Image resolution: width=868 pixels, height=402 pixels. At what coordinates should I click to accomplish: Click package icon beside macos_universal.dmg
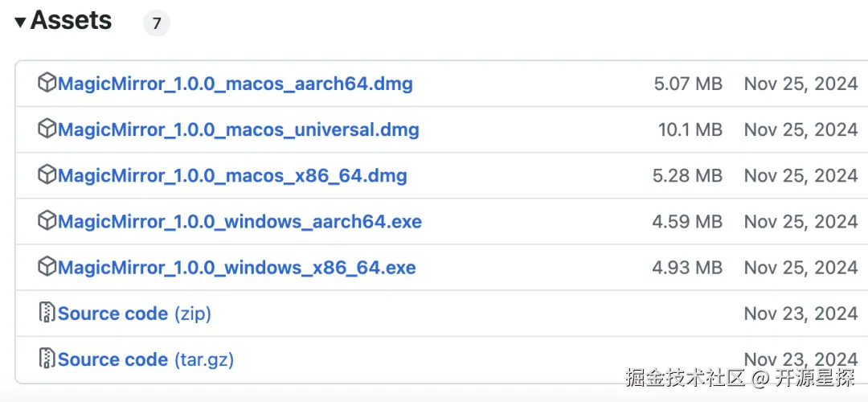coord(47,129)
